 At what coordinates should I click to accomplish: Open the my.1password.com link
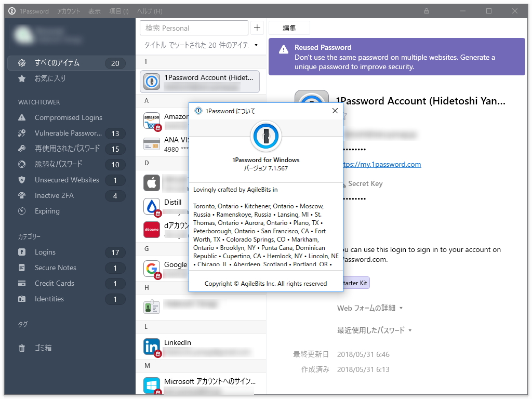click(x=395, y=164)
